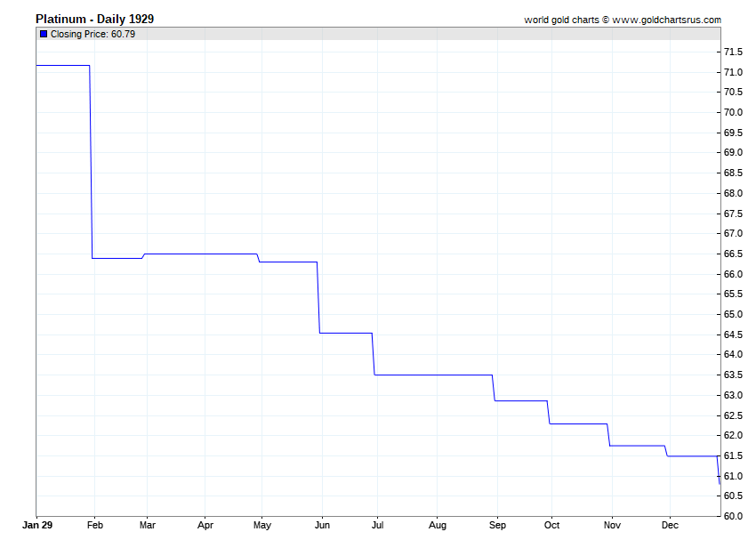Viewport: 756px width, 548px height.
Task: Select the Sep x-axis label
Action: (497, 525)
